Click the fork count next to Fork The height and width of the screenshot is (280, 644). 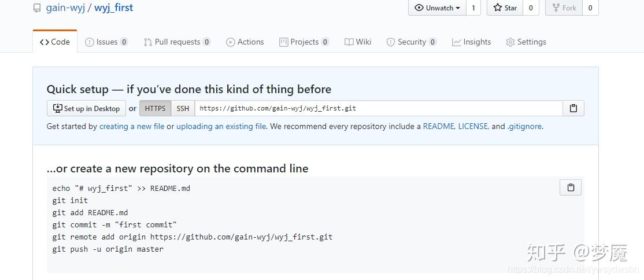pos(590,8)
